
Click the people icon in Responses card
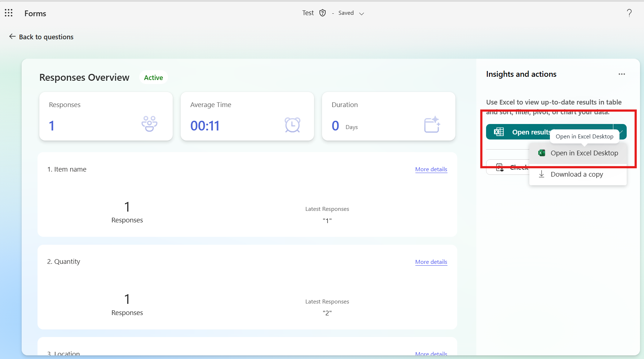point(149,124)
